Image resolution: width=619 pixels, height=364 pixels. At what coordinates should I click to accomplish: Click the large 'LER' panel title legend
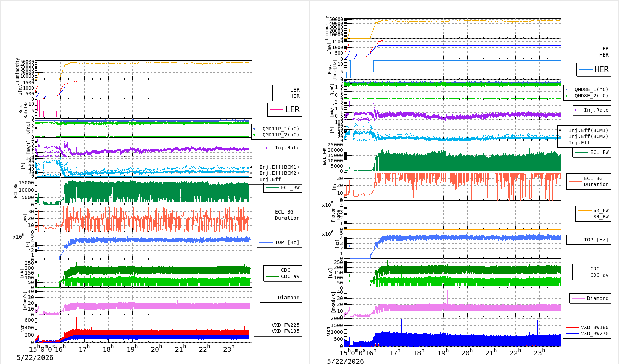pos(285,110)
